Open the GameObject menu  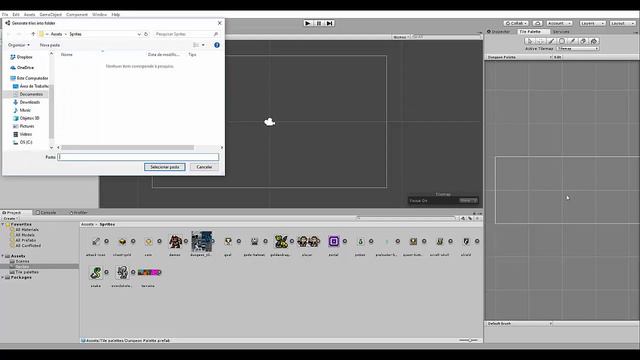[x=51, y=15]
